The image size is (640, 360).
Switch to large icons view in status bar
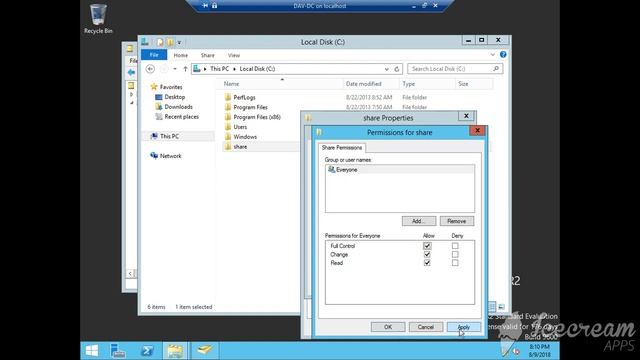click(502, 307)
